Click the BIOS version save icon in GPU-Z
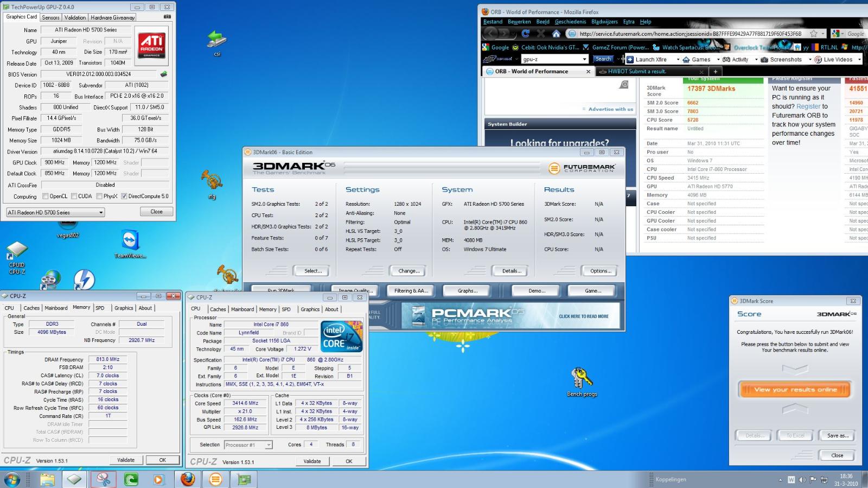 tap(164, 74)
